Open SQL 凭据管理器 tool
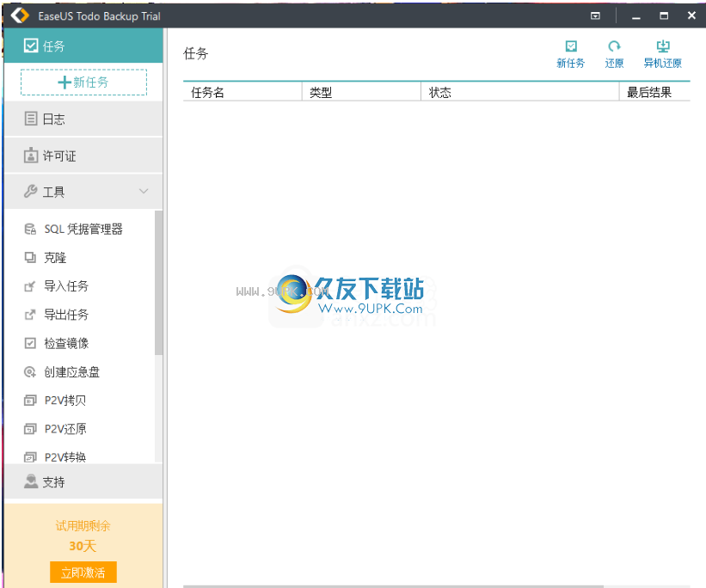706x588 pixels. tap(83, 230)
